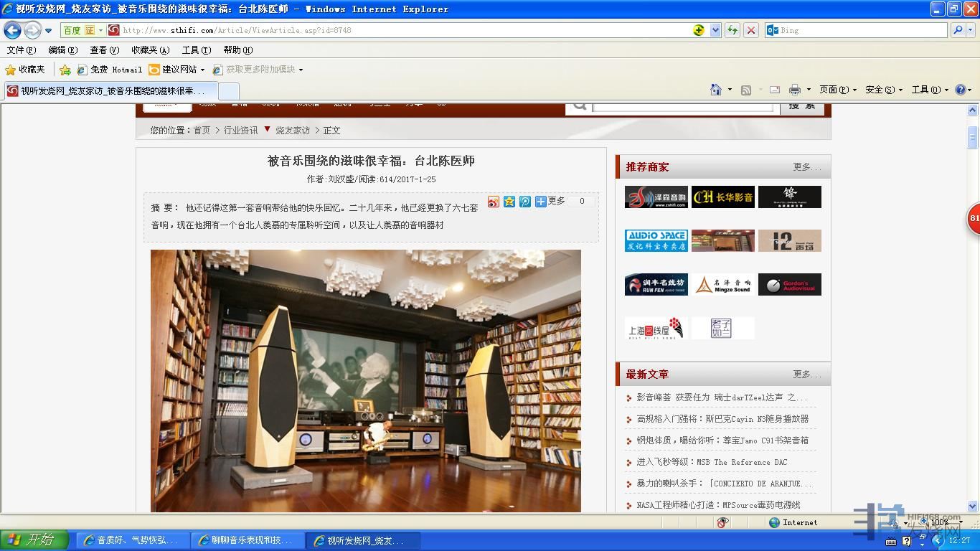Viewport: 980px width, 551px height.
Task: Click the 烧友家访 breadcrumb link
Action: 293,131
